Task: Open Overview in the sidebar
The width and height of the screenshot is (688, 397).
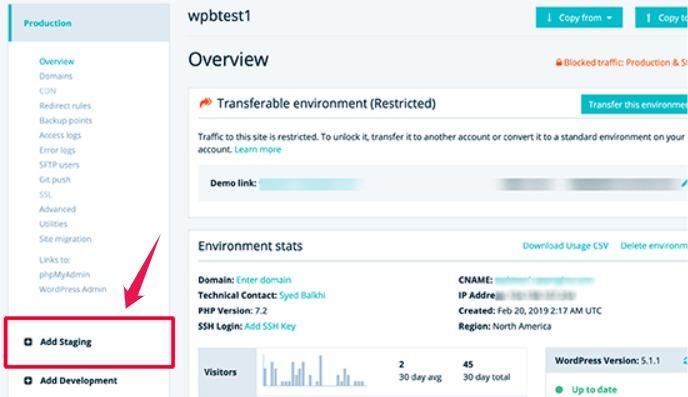Action: 57,61
